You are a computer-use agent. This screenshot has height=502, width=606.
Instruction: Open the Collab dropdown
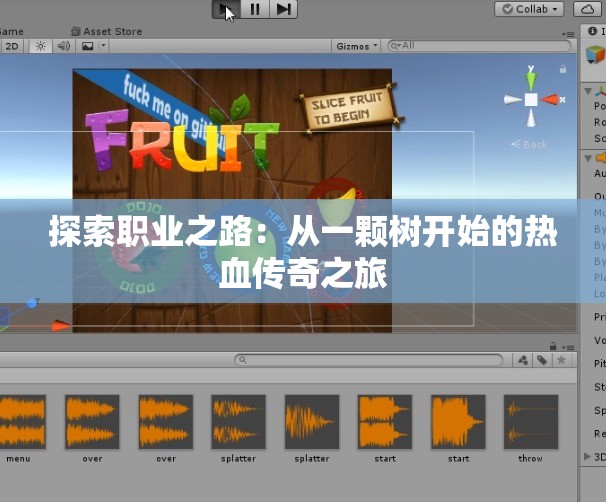click(529, 9)
